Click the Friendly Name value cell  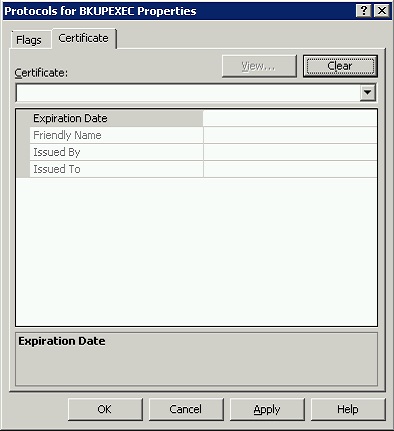click(290, 135)
